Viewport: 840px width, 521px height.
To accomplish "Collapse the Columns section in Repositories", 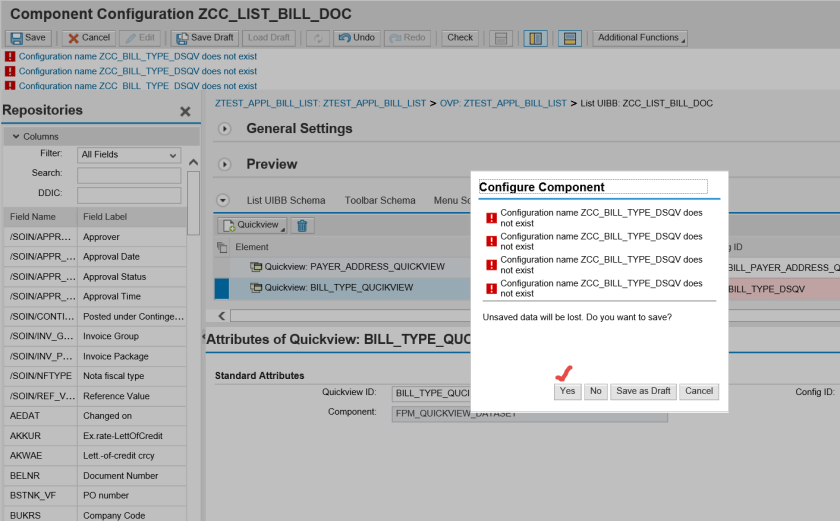I will 16,136.
